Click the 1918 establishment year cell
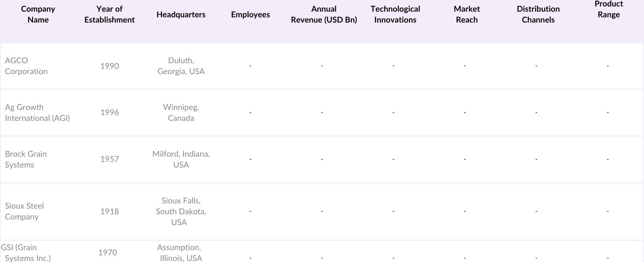644x263 pixels. coord(109,211)
